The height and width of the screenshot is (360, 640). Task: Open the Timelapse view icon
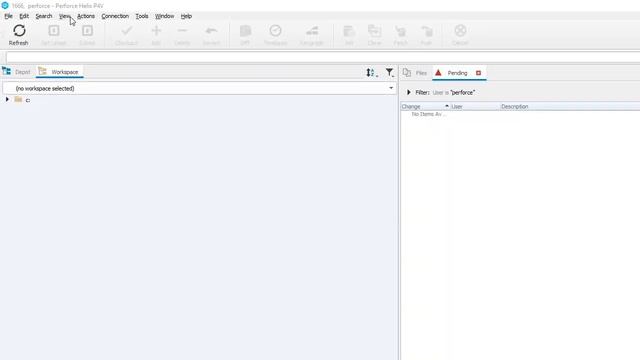[276, 31]
